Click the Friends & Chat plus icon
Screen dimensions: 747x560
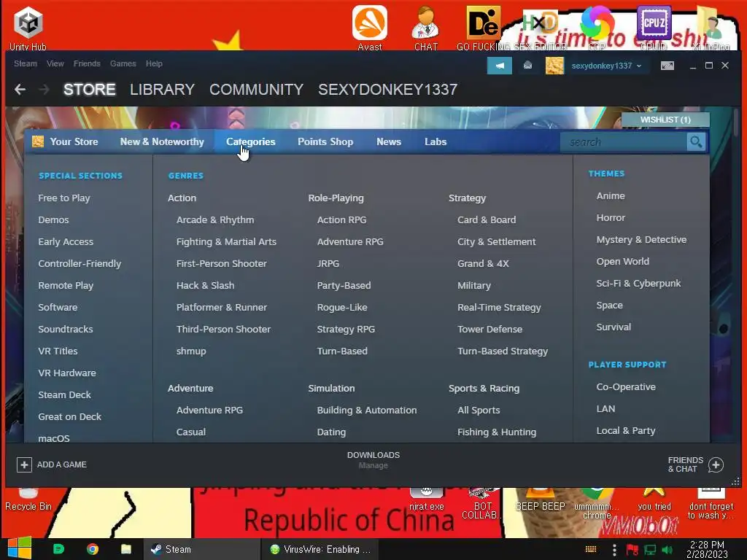pos(716,464)
